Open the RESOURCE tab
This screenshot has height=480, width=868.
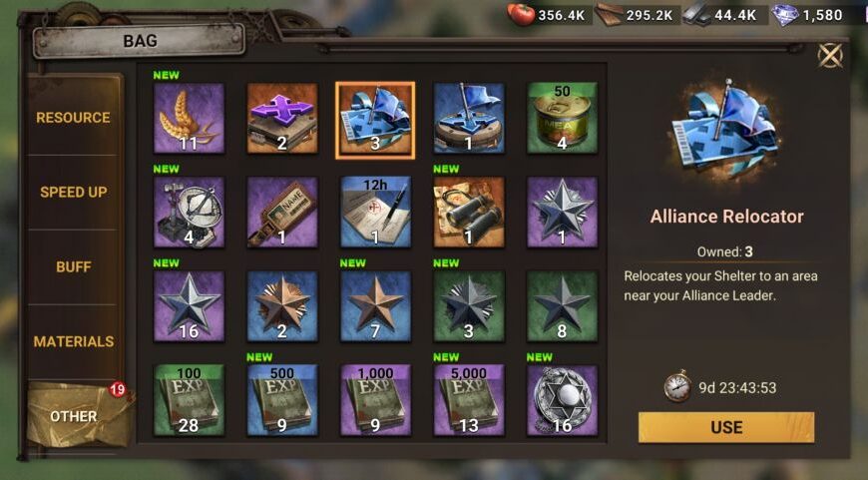[74, 118]
